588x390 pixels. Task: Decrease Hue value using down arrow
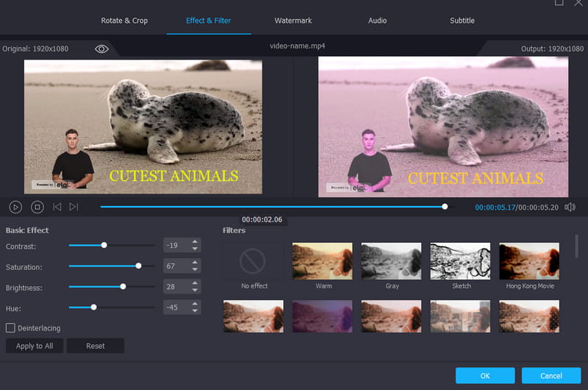[195, 312]
